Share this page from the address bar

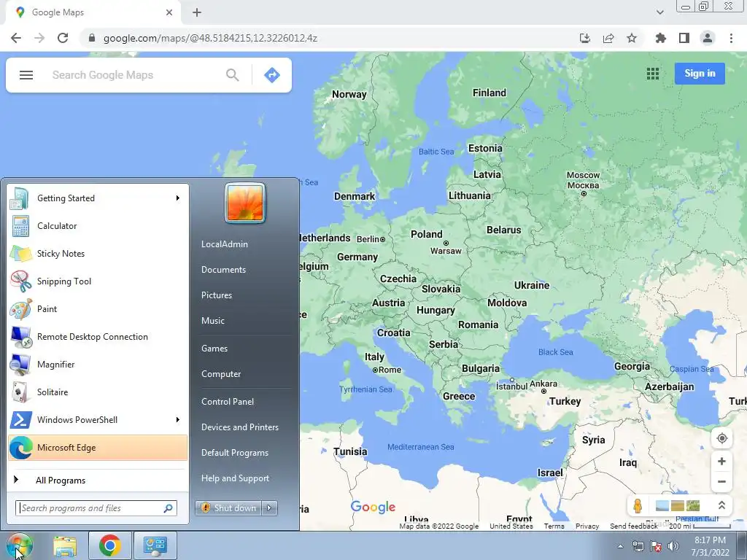coord(608,38)
